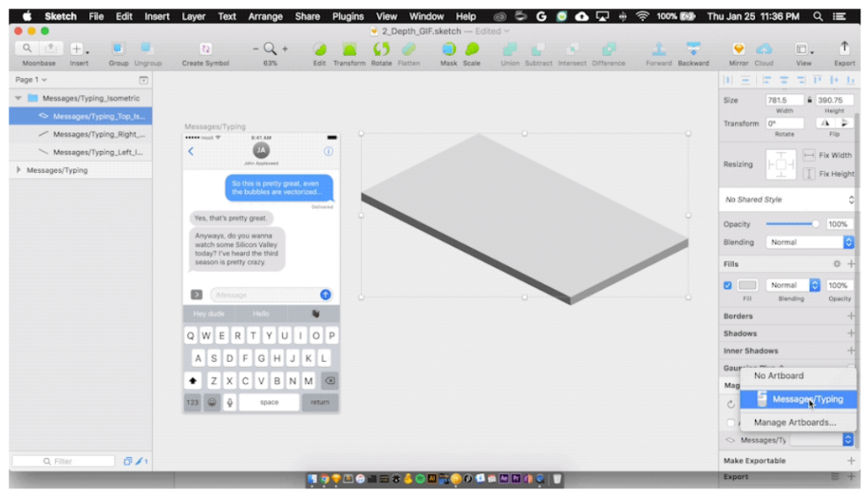Image resolution: width=868 pixels, height=496 pixels.
Task: Click the Subtract boolean icon
Action: tap(538, 49)
